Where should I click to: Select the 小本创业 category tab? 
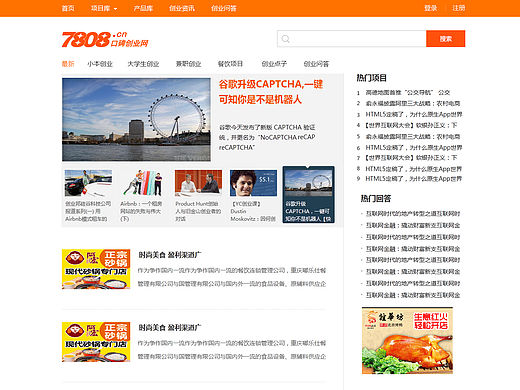tap(100, 64)
